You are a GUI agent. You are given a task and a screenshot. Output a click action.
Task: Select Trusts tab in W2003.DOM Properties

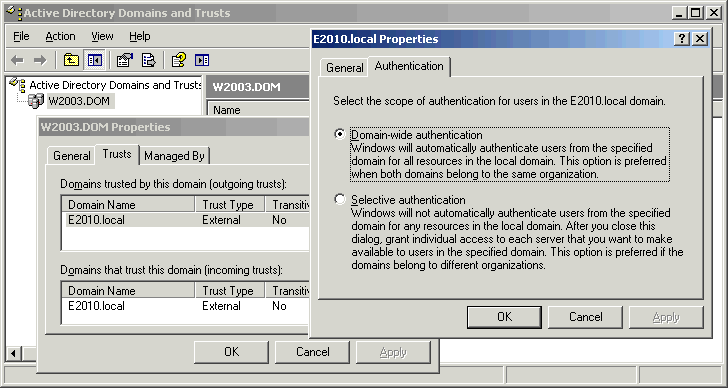(x=117, y=154)
